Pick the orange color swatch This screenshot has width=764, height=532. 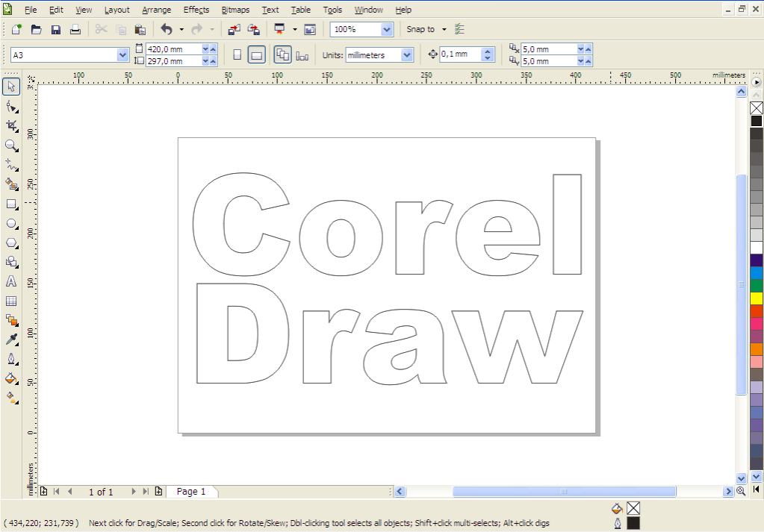click(757, 349)
